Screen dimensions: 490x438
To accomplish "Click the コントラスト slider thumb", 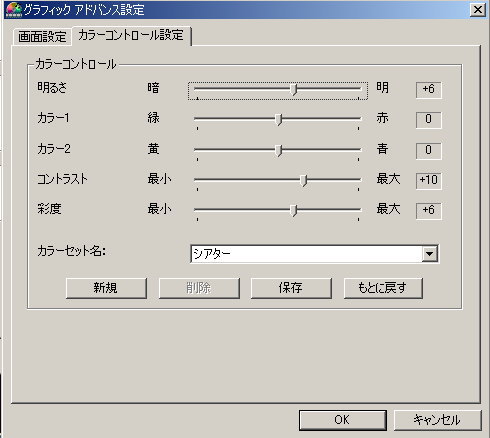I will tap(303, 180).
